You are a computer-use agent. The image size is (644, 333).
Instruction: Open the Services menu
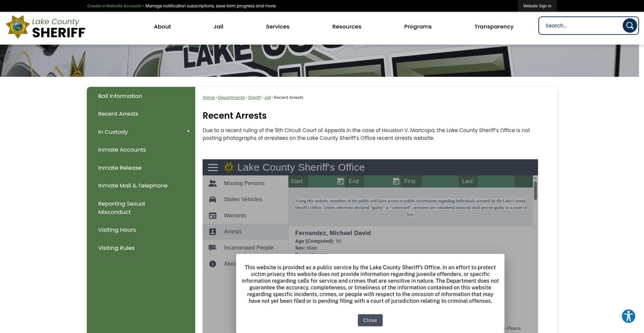click(277, 26)
